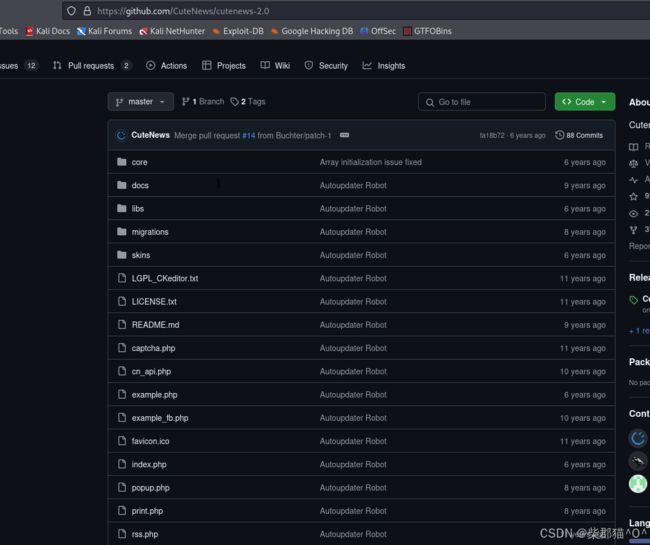Switch to the Projects tab
This screenshot has height=545, width=650.
pos(224,65)
